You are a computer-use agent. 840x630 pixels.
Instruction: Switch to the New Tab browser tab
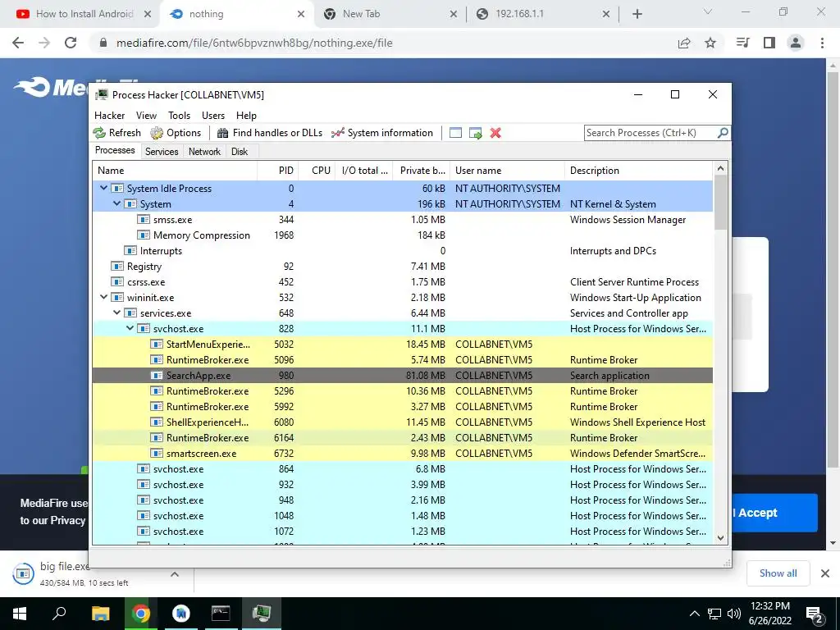tap(390, 14)
